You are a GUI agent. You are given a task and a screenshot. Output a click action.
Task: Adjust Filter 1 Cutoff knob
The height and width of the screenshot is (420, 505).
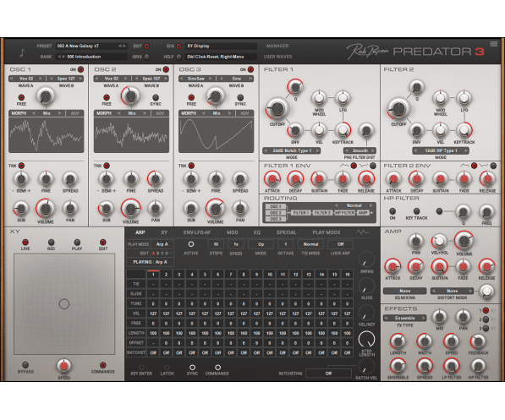coord(277,109)
